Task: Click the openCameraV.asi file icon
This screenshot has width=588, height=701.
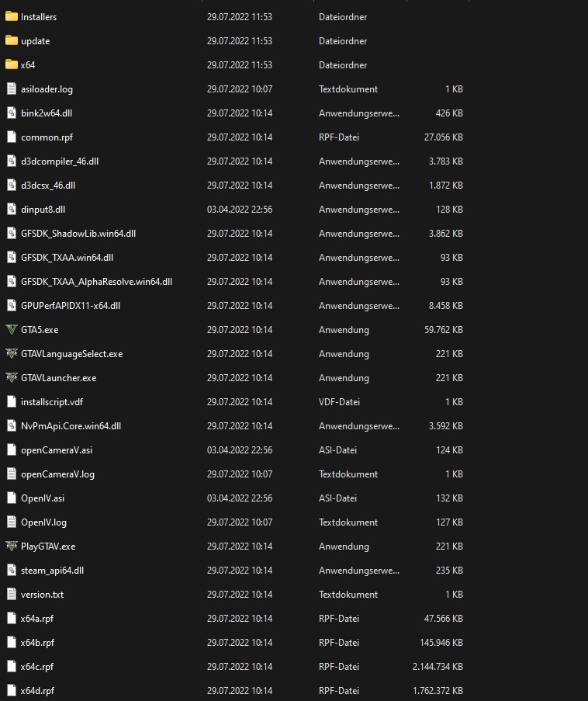Action: click(12, 450)
